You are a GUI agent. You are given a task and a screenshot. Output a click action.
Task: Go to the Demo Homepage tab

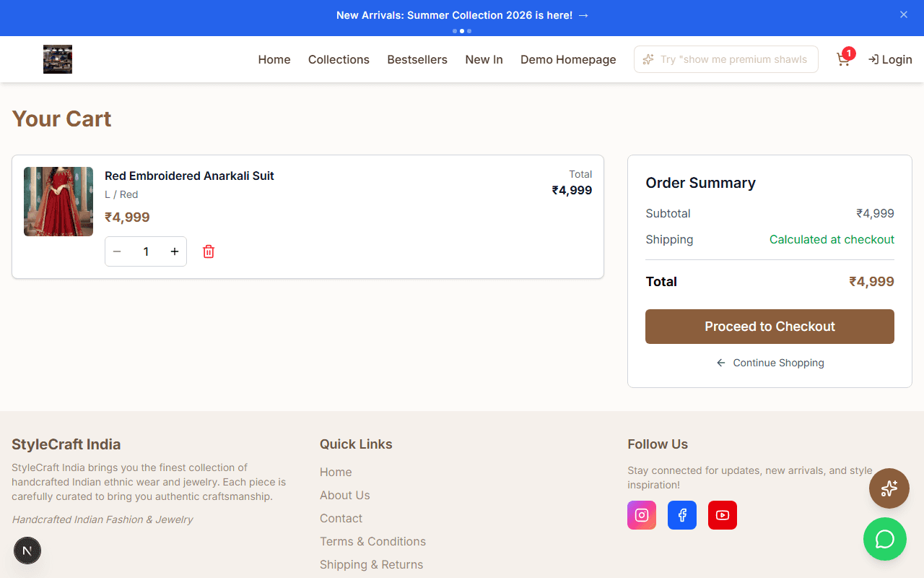click(x=568, y=59)
